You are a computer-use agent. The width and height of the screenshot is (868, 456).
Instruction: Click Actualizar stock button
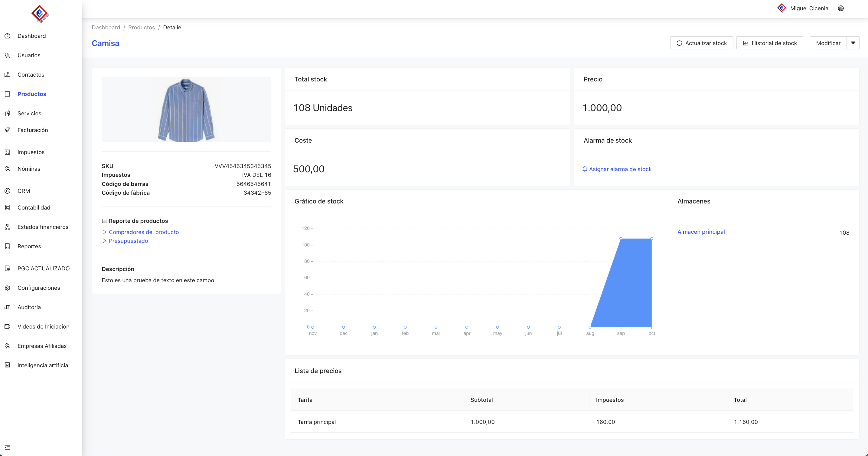(702, 43)
